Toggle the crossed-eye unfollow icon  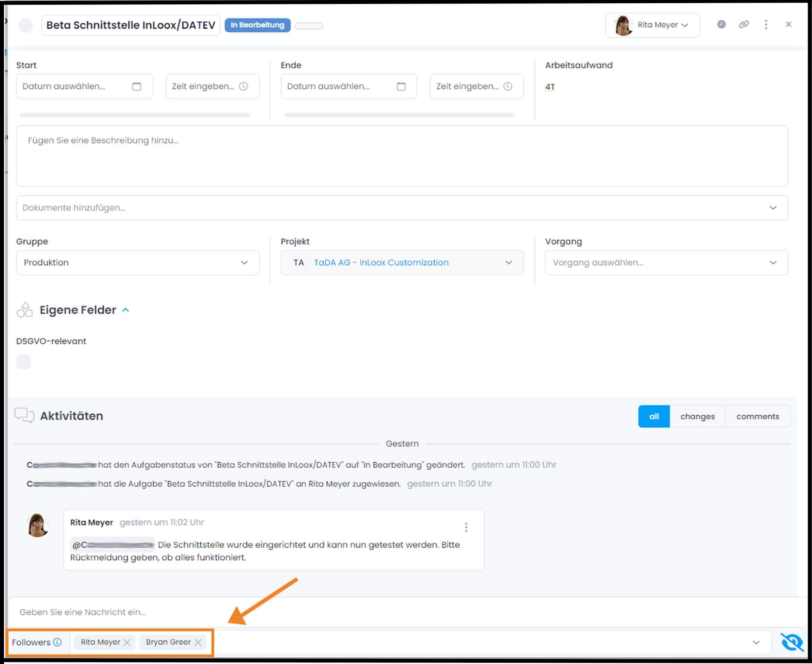(x=791, y=642)
